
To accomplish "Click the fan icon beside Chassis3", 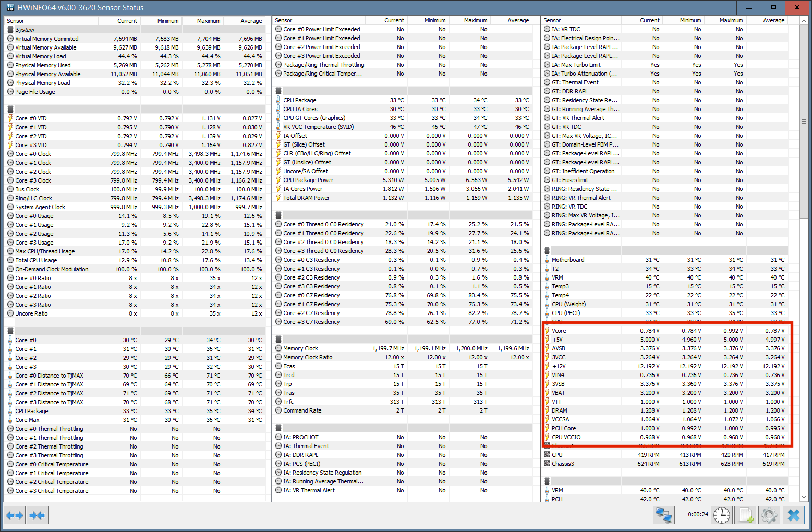I will (547, 464).
